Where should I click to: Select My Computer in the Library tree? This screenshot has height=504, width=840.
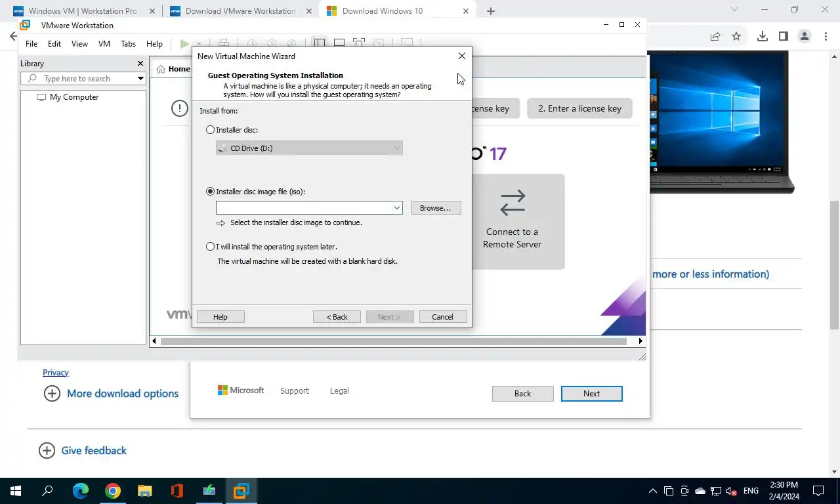point(73,97)
